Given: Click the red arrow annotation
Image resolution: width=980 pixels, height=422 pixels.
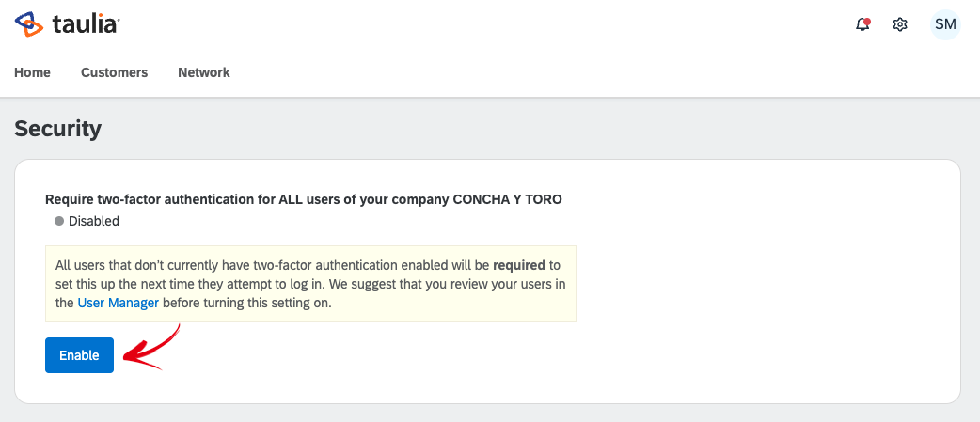Looking at the screenshot, I should coord(150,350).
